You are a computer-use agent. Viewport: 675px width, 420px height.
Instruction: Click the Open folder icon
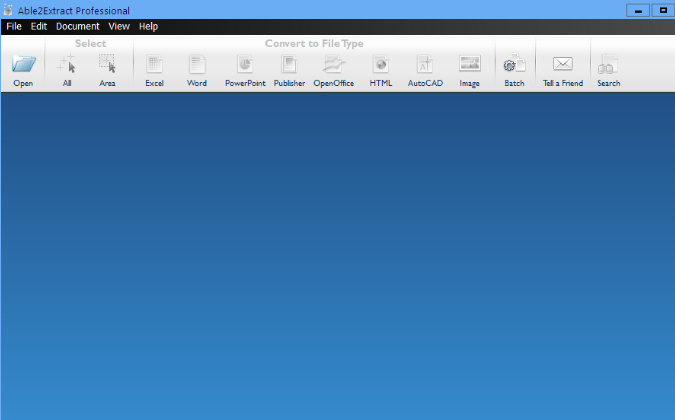[23, 64]
